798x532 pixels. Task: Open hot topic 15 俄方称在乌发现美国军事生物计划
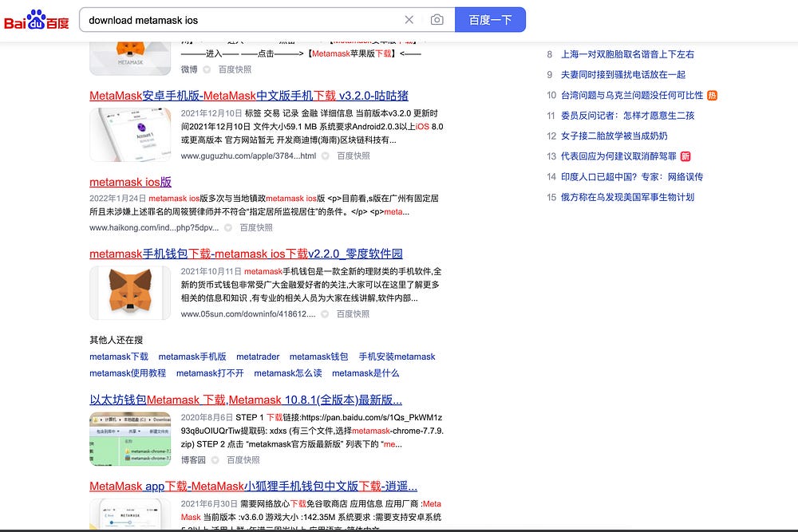click(627, 197)
